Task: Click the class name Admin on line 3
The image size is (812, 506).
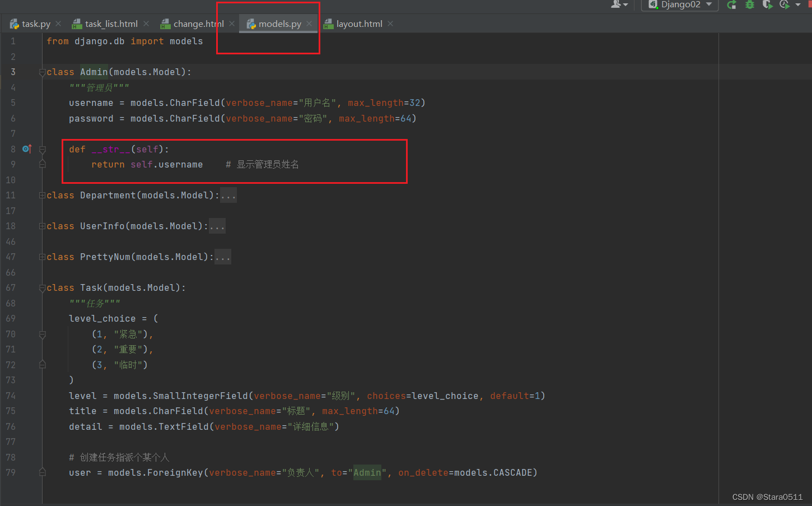Action: [x=94, y=72]
